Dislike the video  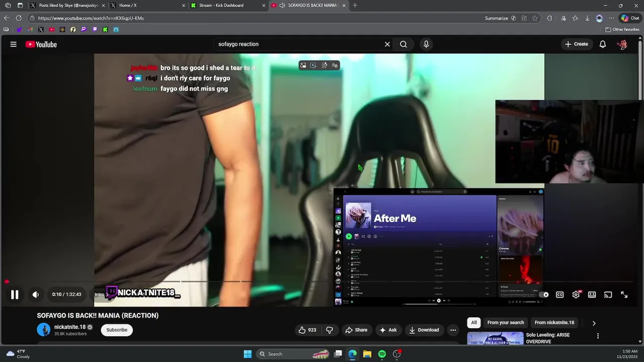click(330, 330)
